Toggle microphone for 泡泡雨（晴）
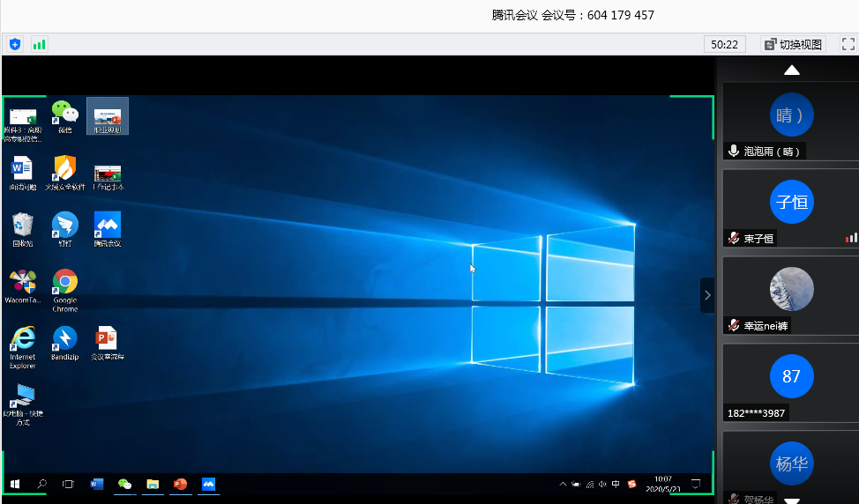Screen dimensions: 859x504 pos(733,152)
